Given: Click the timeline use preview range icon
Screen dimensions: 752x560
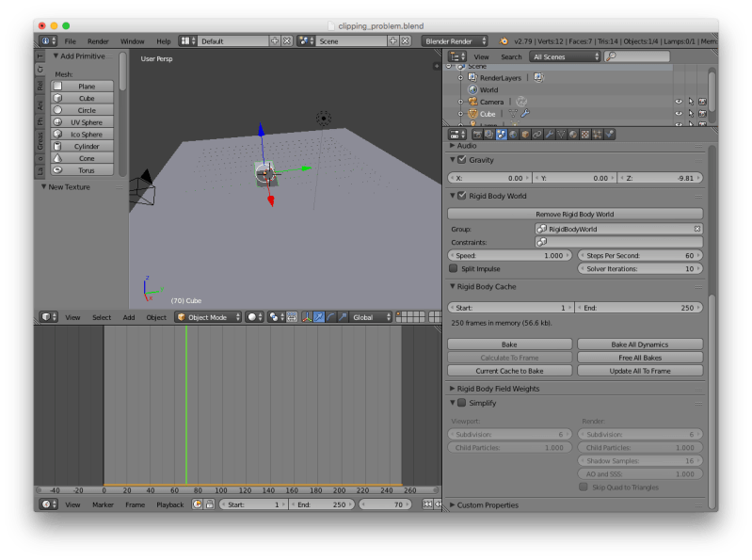Looking at the screenshot, I should (x=197, y=504).
